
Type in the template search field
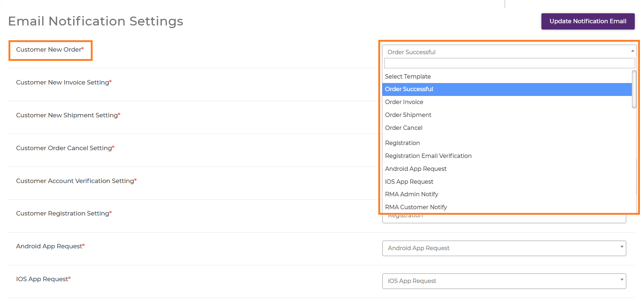(x=509, y=63)
